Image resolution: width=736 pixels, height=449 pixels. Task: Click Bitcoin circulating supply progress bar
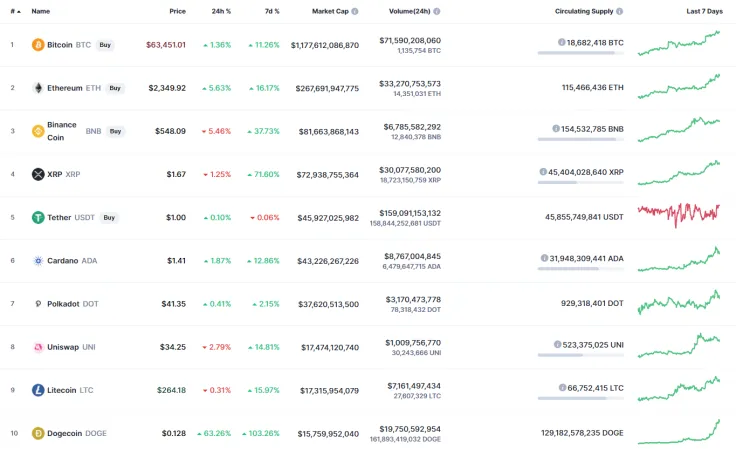coord(581,53)
